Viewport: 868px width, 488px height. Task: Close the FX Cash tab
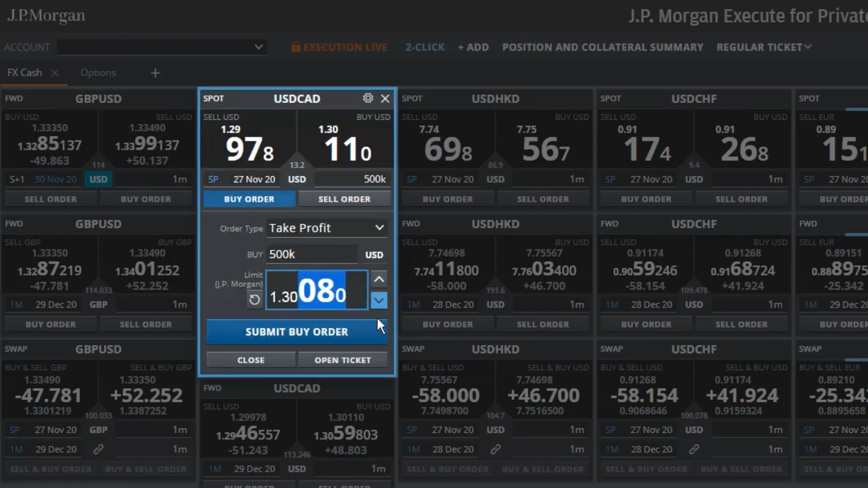point(55,73)
